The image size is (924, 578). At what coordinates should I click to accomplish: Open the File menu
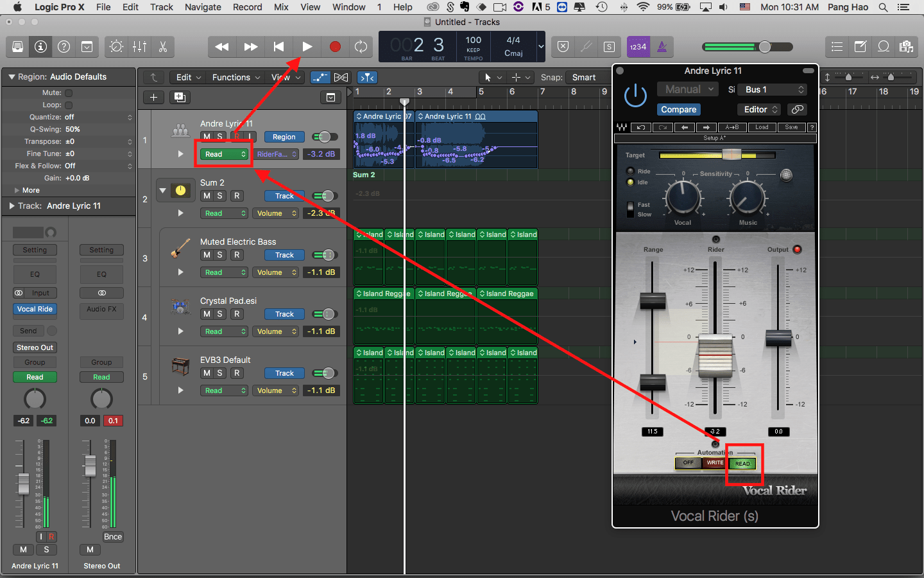(103, 7)
